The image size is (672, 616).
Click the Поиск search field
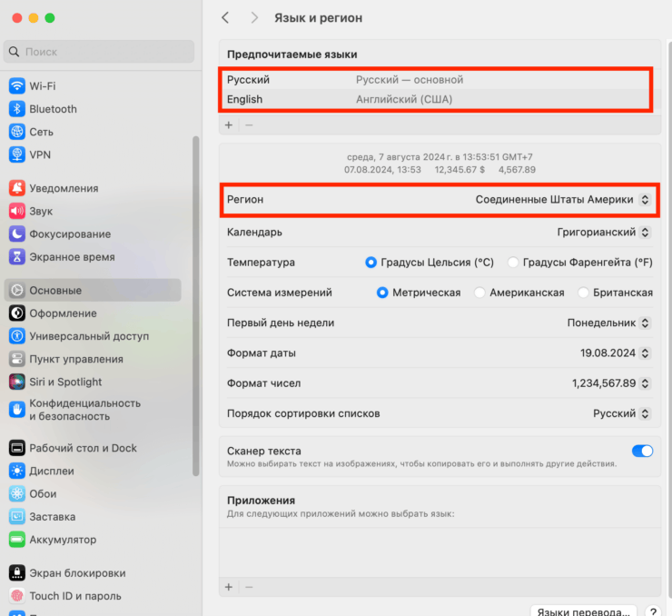click(x=99, y=52)
